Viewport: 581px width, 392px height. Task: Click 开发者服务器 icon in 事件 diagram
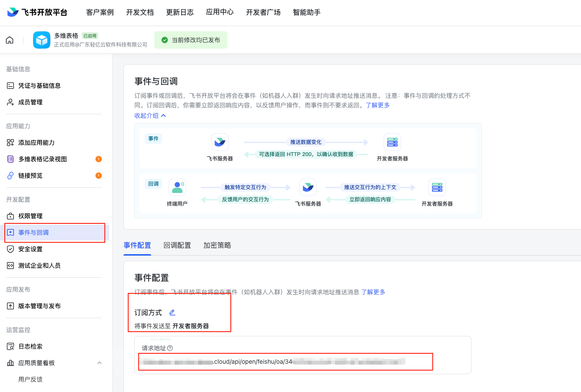[x=392, y=142]
